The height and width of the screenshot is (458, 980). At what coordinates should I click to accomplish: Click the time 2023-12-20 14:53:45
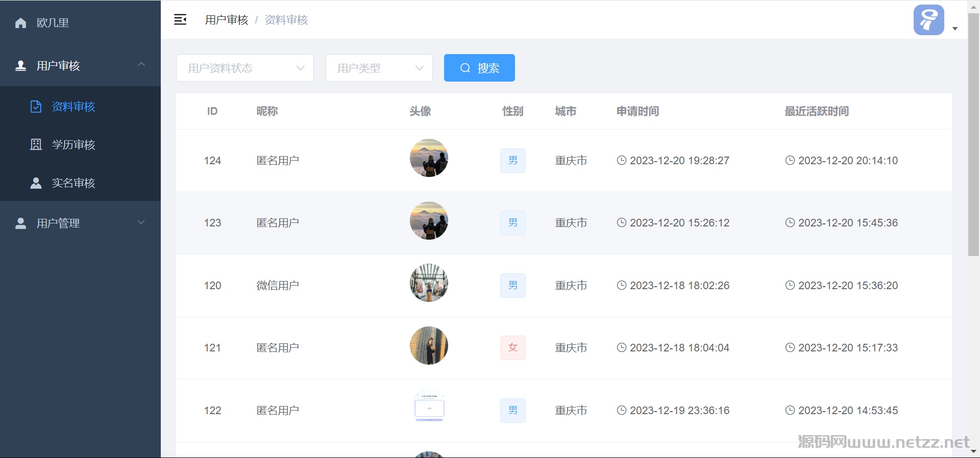click(x=848, y=411)
